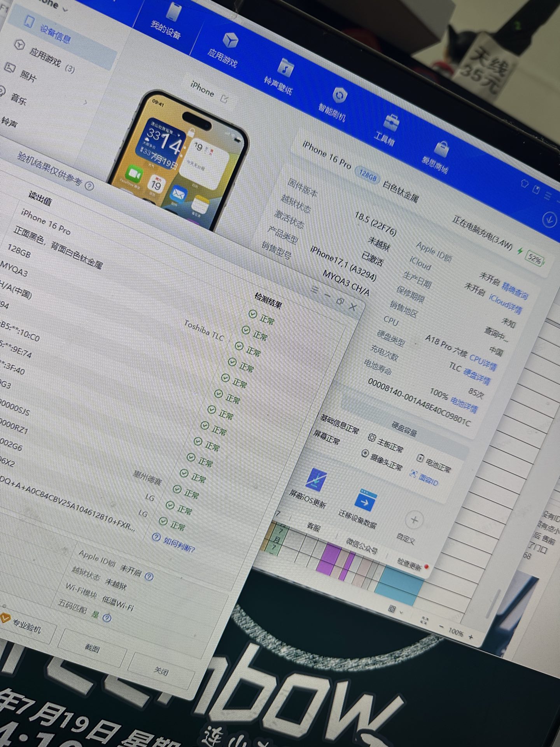Click the 100% zoom value in spreadsheet
The image size is (560, 747).
point(455,632)
